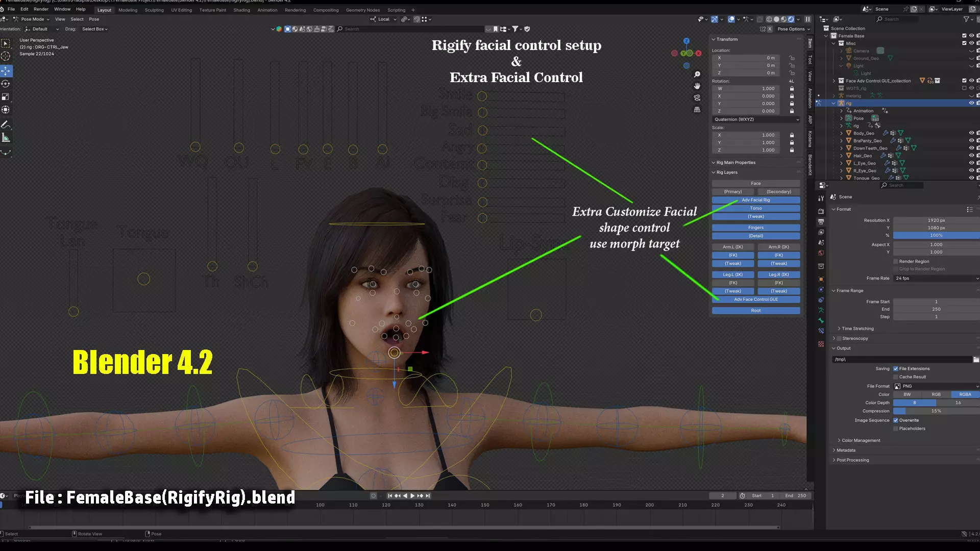Open the Object properties tab icon
The height and width of the screenshot is (551, 980).
821,279
